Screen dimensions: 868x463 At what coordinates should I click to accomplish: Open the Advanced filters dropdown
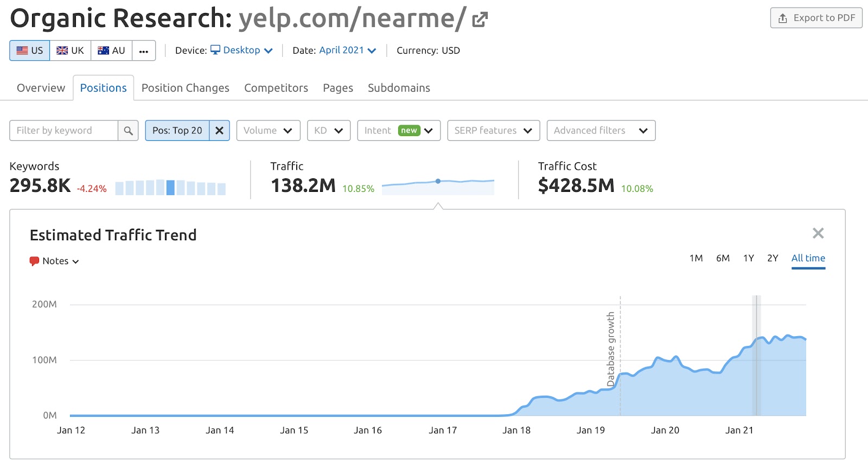(x=601, y=131)
